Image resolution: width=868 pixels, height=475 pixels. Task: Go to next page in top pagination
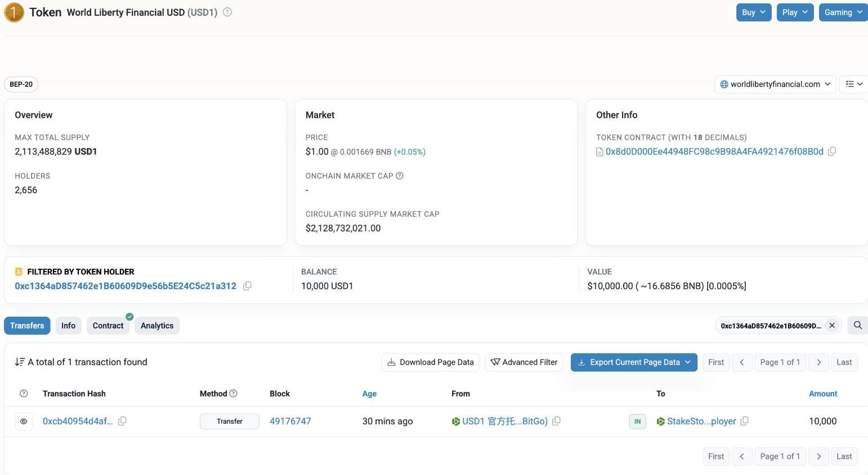819,362
